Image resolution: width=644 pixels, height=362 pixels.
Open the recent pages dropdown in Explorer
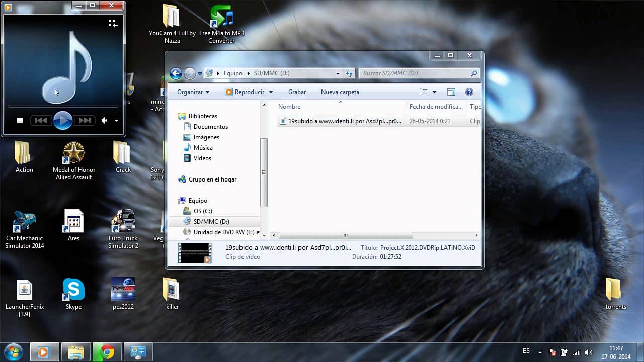(x=200, y=73)
